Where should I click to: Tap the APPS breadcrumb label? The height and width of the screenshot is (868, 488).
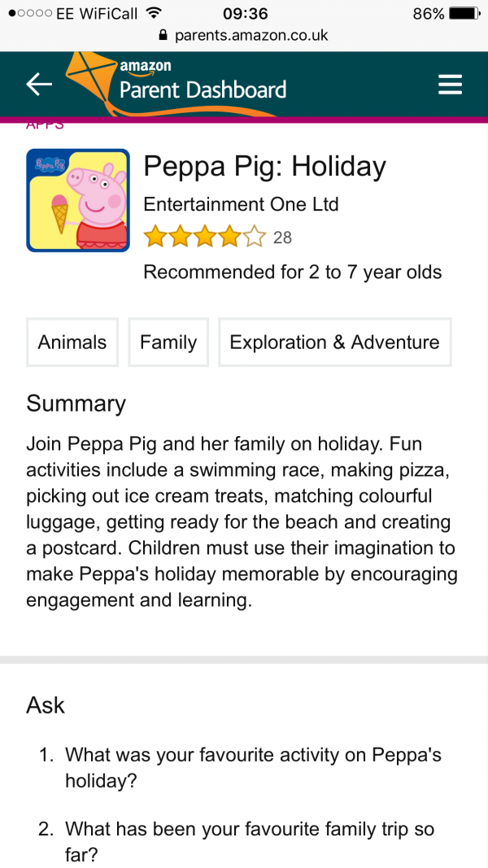[45, 125]
